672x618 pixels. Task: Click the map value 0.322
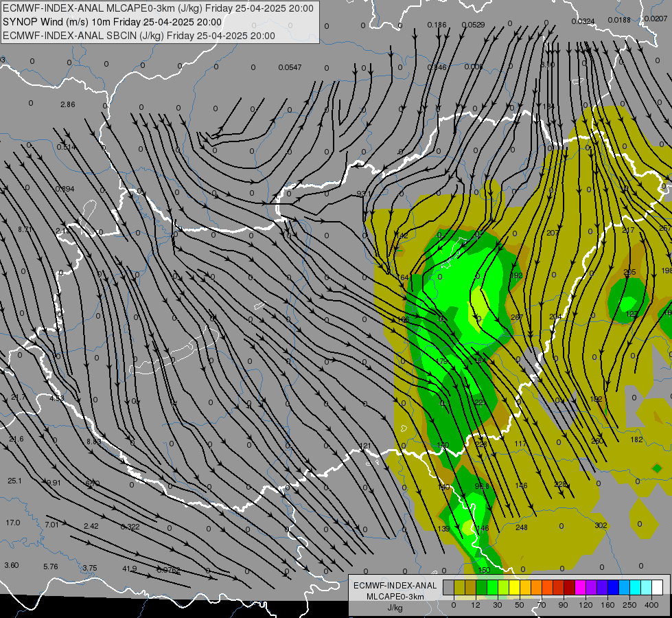point(130,527)
